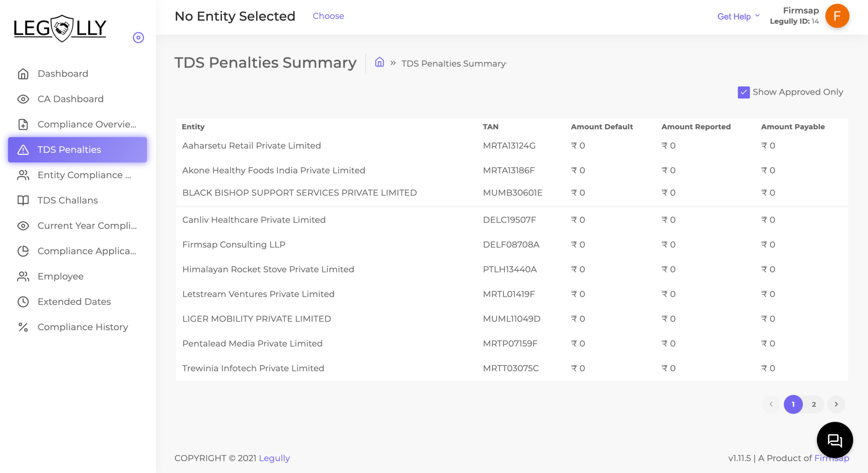
Task: Click TAN value DELF08708A
Action: (511, 244)
